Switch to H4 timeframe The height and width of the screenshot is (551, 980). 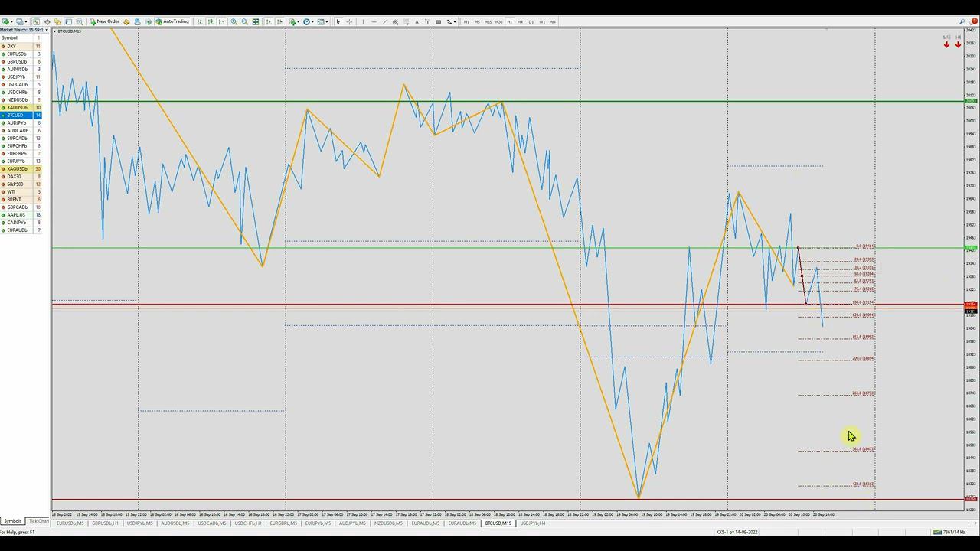click(520, 21)
